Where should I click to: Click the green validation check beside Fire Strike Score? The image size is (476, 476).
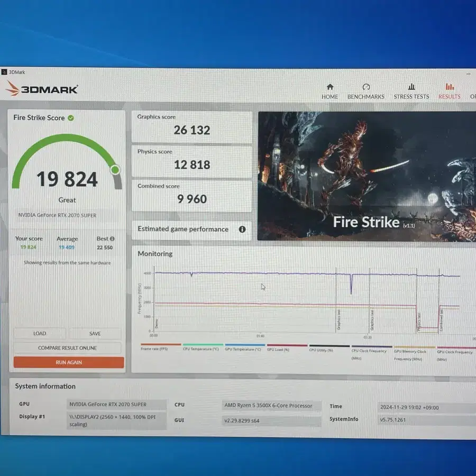tap(71, 118)
